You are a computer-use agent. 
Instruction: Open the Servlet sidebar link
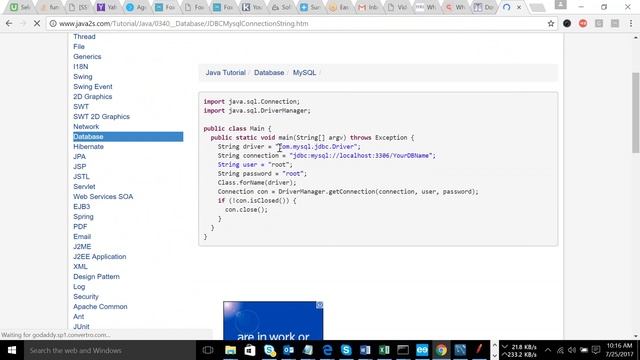click(84, 187)
